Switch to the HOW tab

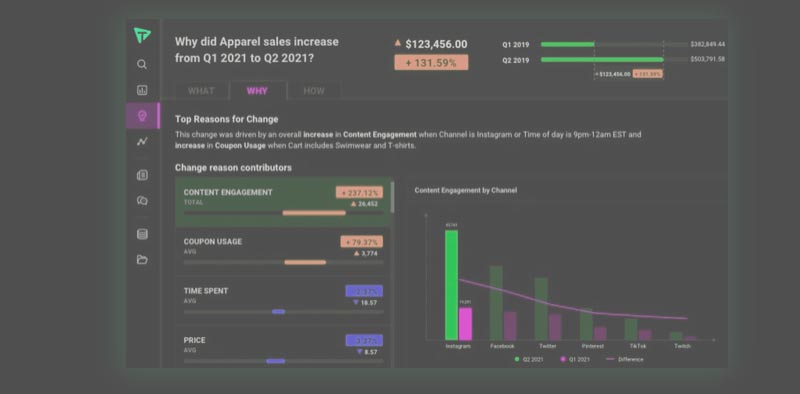pyautogui.click(x=314, y=91)
